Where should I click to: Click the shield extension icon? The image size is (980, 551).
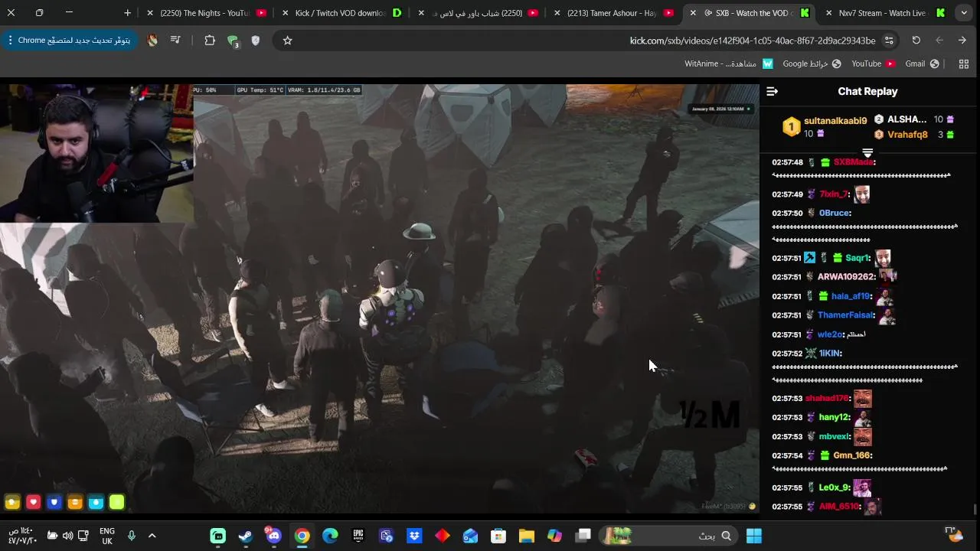[x=256, y=41]
